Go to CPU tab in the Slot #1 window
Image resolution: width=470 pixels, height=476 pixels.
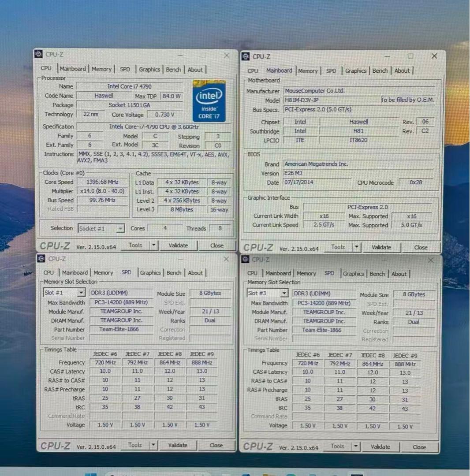point(48,273)
